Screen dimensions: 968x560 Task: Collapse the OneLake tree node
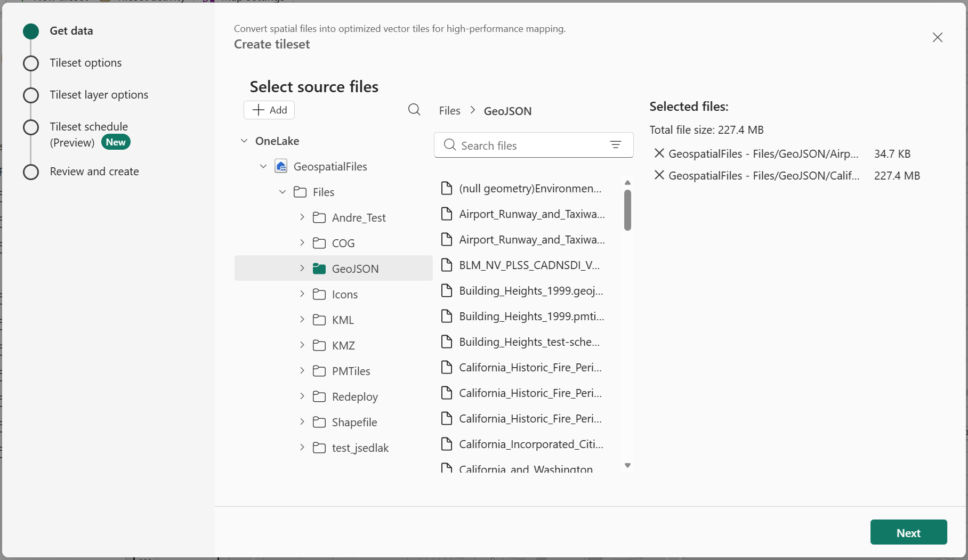[x=244, y=141]
